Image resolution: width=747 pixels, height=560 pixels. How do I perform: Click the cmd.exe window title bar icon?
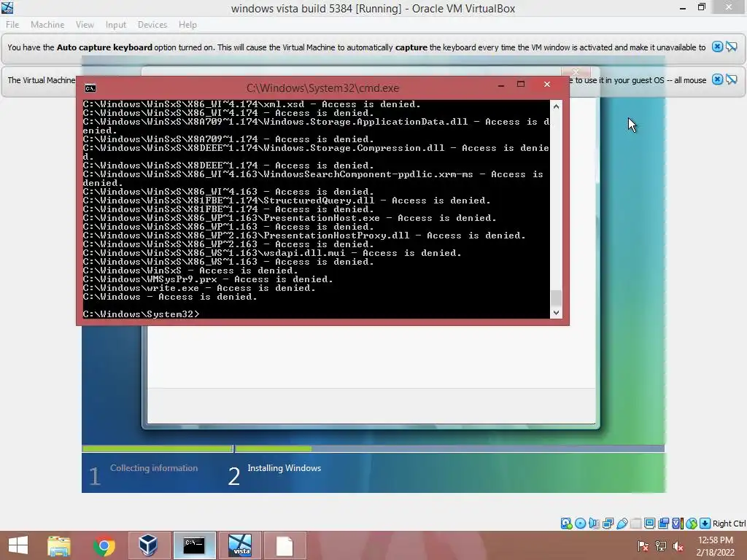pyautogui.click(x=90, y=88)
